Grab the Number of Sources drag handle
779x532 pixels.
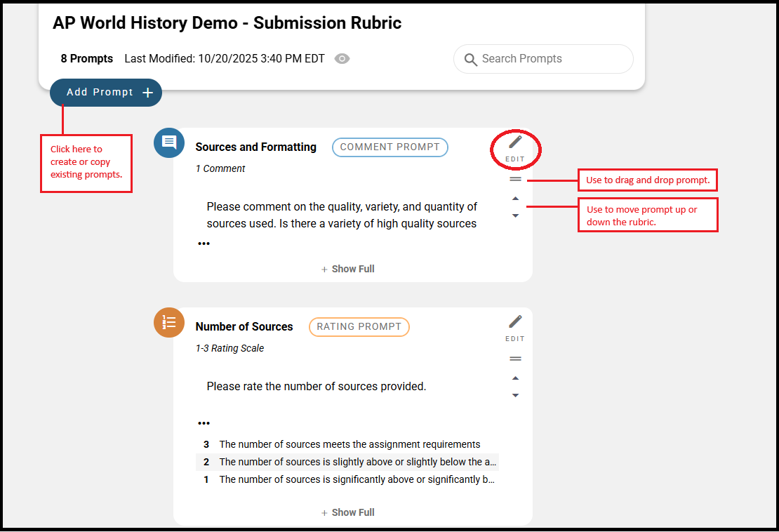pos(515,359)
